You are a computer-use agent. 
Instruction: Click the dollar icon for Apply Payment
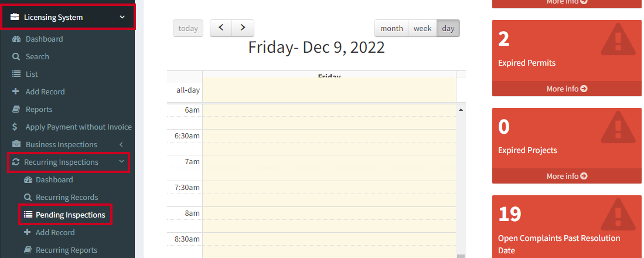coord(15,127)
